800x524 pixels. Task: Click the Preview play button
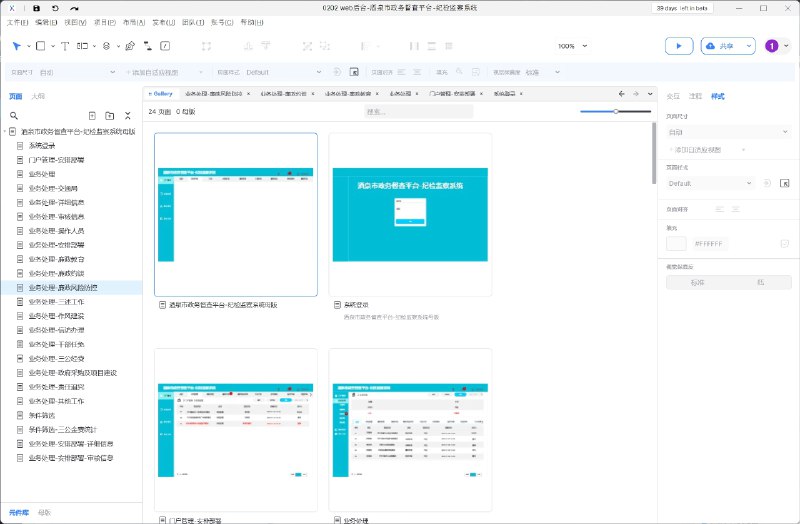[x=679, y=46]
